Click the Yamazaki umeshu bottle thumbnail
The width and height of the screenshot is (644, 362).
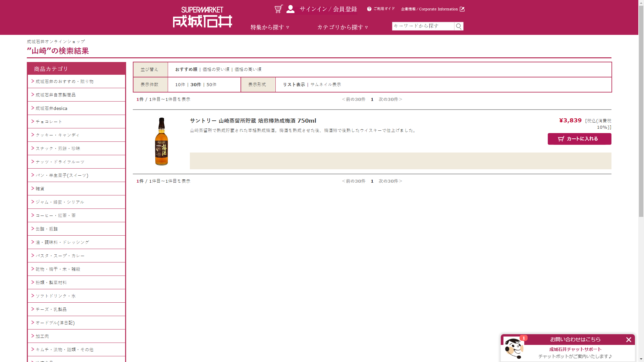(x=161, y=141)
